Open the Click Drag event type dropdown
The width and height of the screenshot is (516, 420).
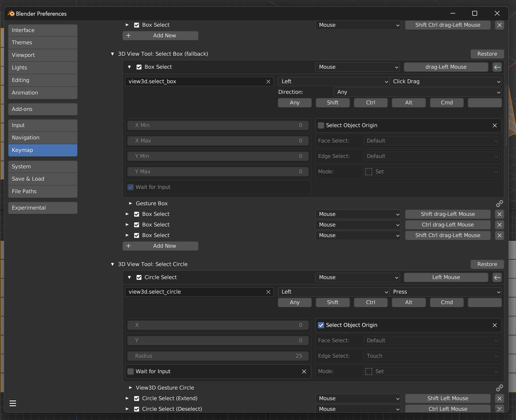(446, 82)
